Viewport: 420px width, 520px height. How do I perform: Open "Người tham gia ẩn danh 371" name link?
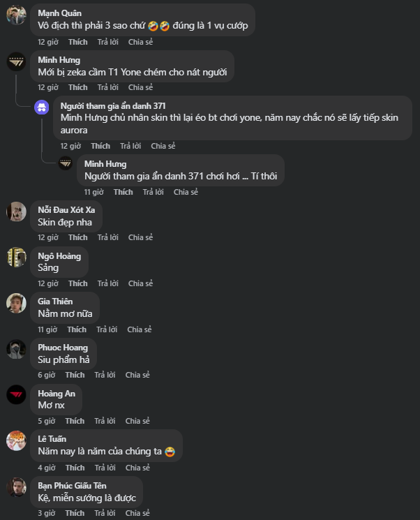[113, 105]
